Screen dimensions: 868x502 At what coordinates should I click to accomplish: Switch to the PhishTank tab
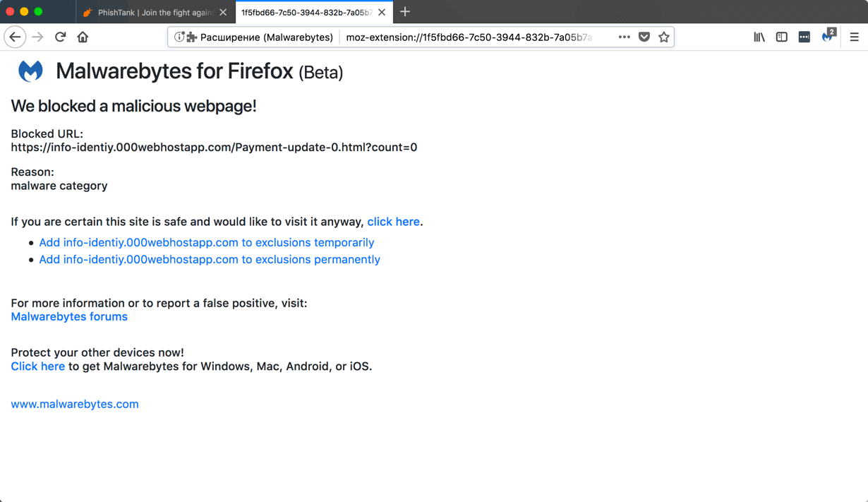(152, 12)
